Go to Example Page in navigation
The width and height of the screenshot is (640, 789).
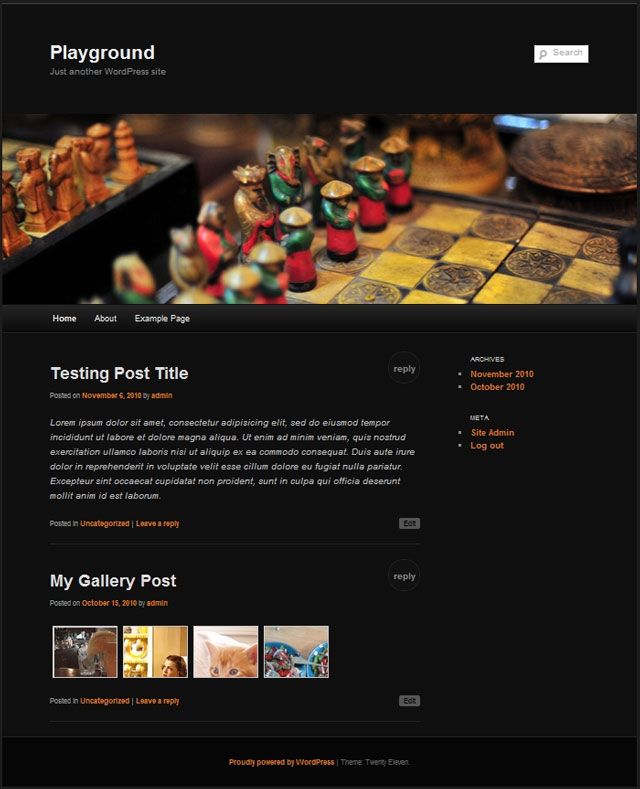tap(162, 319)
